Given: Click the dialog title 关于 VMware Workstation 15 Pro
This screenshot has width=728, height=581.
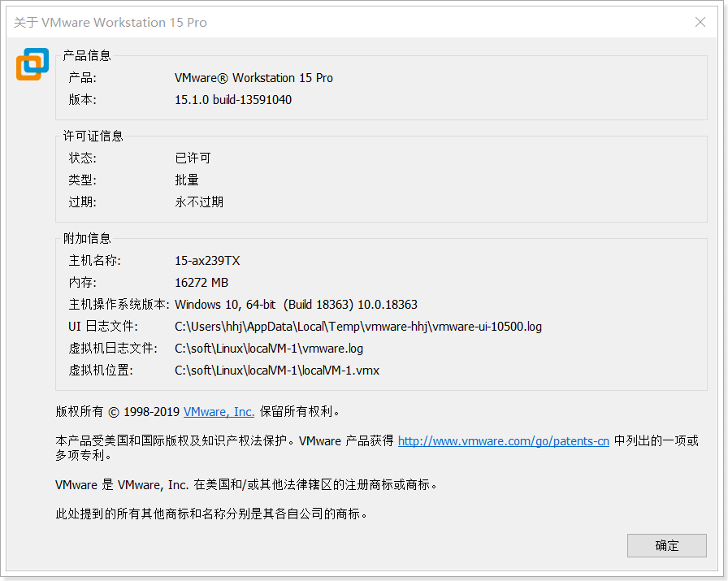Looking at the screenshot, I should [x=110, y=22].
